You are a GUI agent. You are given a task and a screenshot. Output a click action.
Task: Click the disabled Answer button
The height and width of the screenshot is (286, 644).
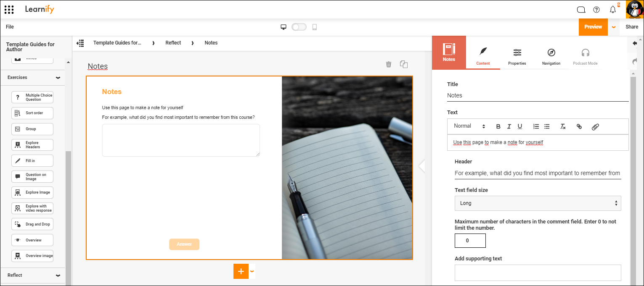pyautogui.click(x=184, y=244)
